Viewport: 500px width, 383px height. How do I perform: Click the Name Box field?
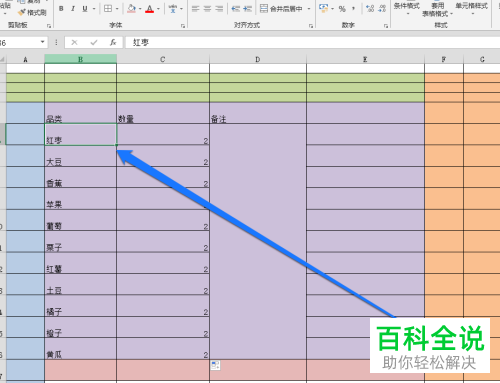18,43
